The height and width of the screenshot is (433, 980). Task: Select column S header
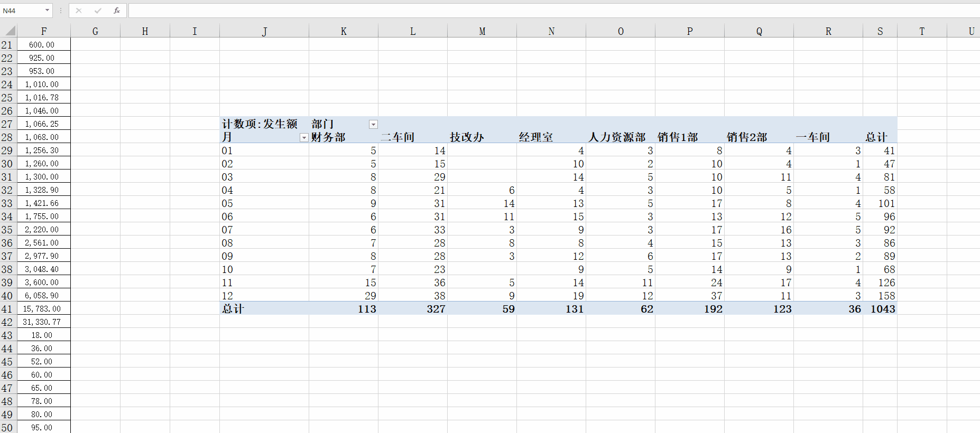click(x=880, y=31)
